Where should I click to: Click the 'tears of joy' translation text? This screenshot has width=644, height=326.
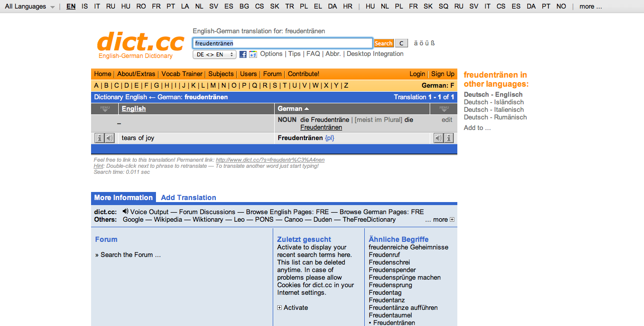point(138,138)
